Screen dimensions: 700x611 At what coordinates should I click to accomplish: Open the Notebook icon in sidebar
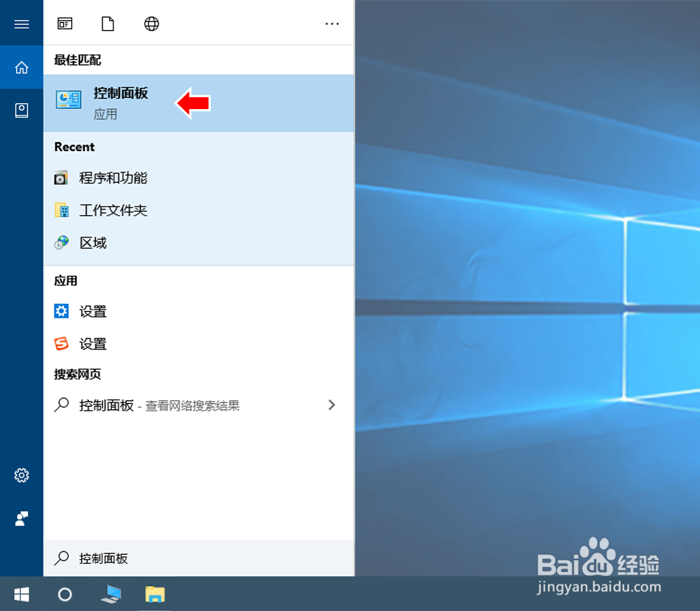21,111
